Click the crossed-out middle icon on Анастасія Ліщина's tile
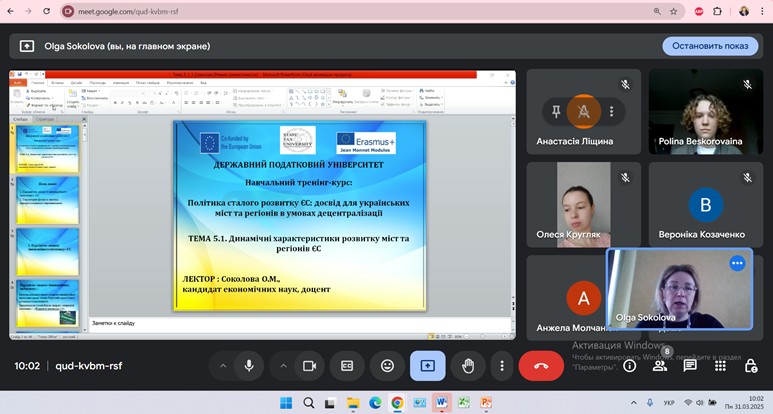This screenshot has height=414, width=773. point(583,112)
